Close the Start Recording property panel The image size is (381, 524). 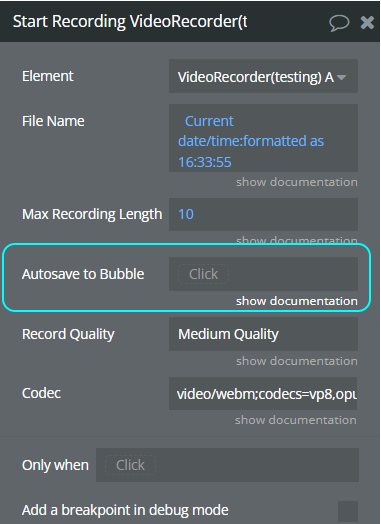(367, 23)
